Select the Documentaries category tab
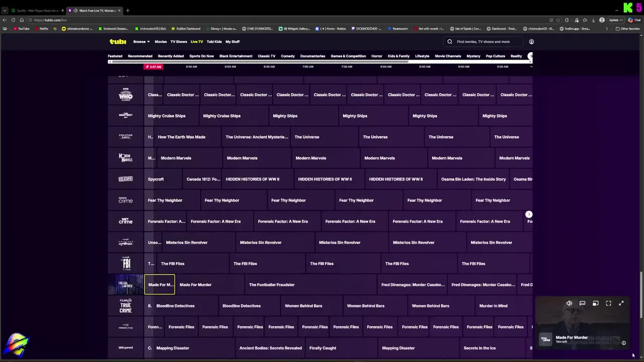This screenshot has height=362, width=644. pyautogui.click(x=312, y=56)
